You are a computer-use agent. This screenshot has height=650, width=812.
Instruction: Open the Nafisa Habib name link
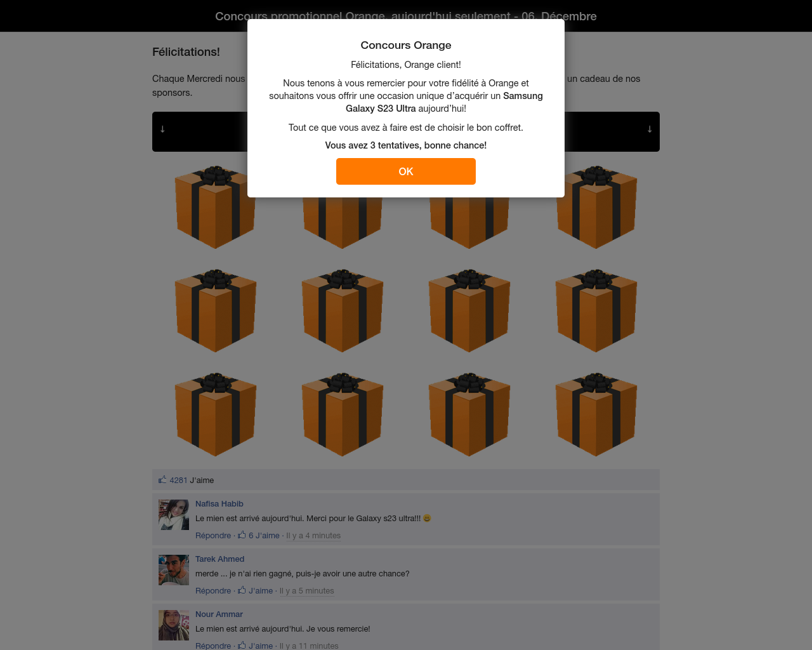click(x=219, y=503)
